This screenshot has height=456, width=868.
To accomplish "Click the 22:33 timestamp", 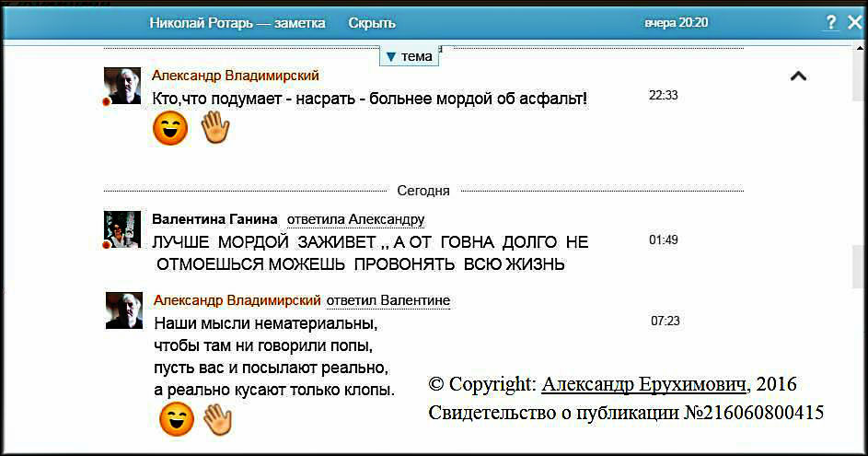I will click(x=663, y=95).
